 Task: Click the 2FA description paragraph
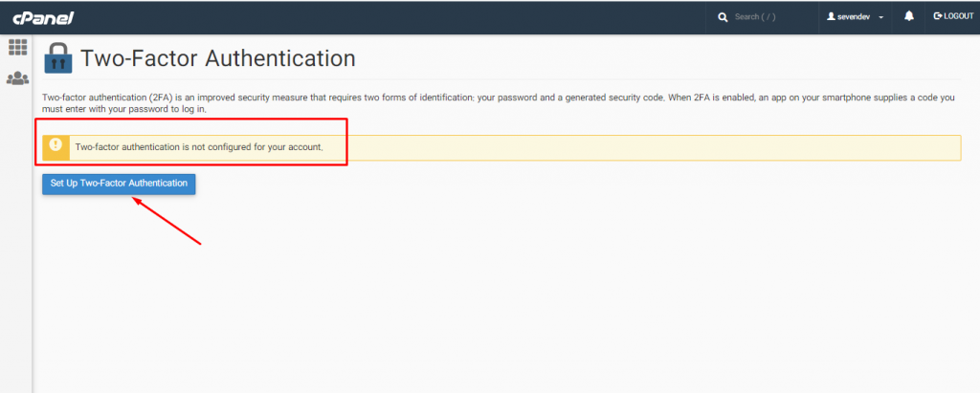click(500, 103)
